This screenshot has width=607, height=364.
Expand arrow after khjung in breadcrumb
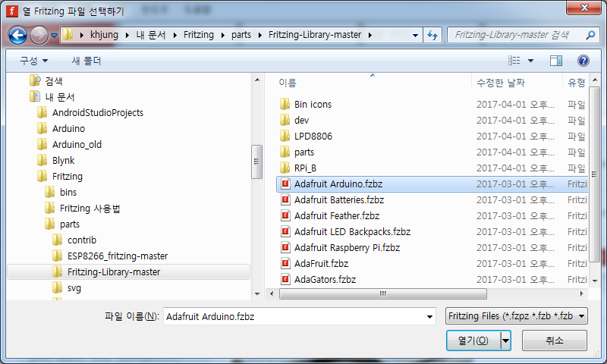(127, 35)
